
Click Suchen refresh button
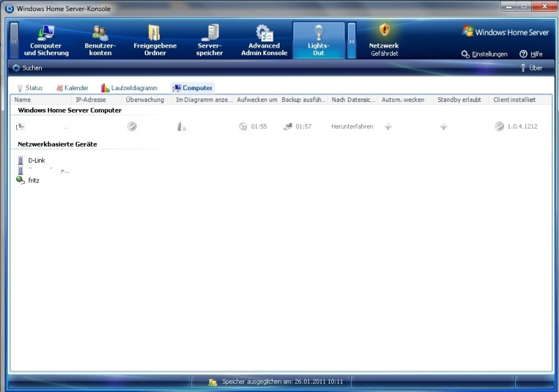27,68
